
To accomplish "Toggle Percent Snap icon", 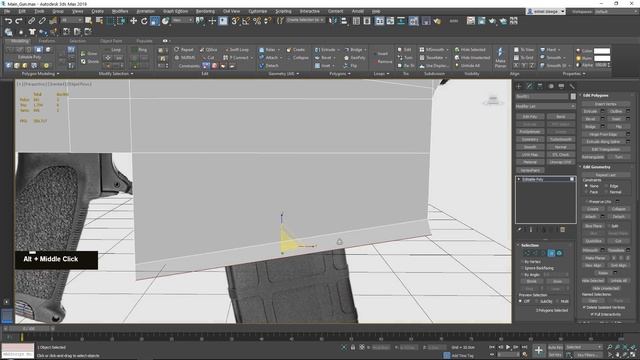I will pos(257,21).
